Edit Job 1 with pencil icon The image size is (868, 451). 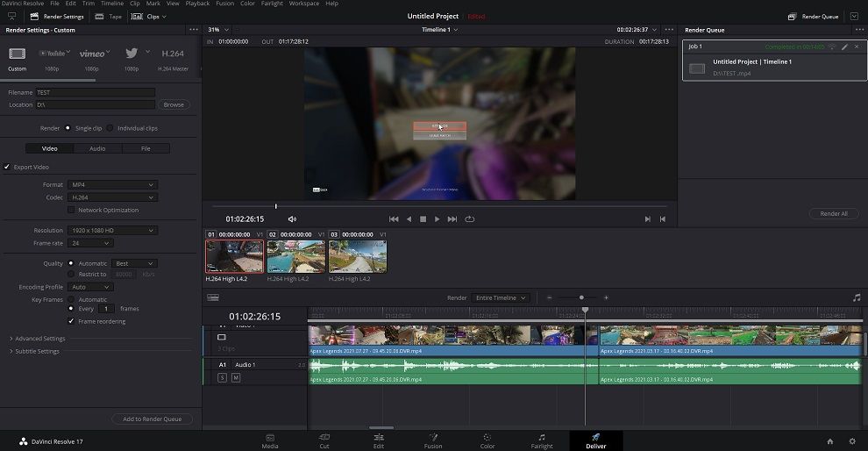pos(844,47)
